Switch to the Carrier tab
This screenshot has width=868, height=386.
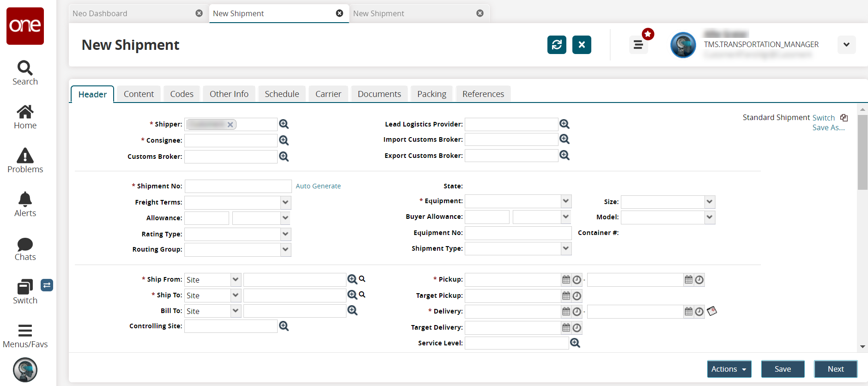coord(328,94)
